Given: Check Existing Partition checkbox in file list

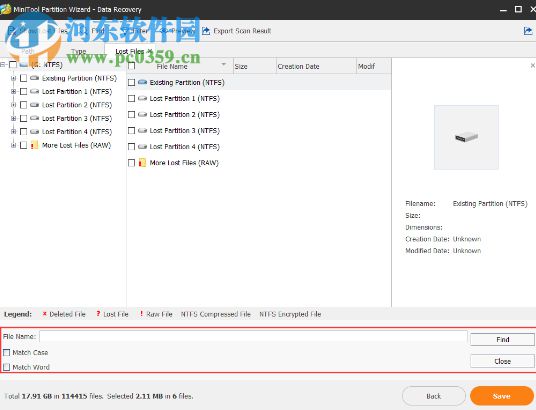Looking at the screenshot, I should [131, 82].
